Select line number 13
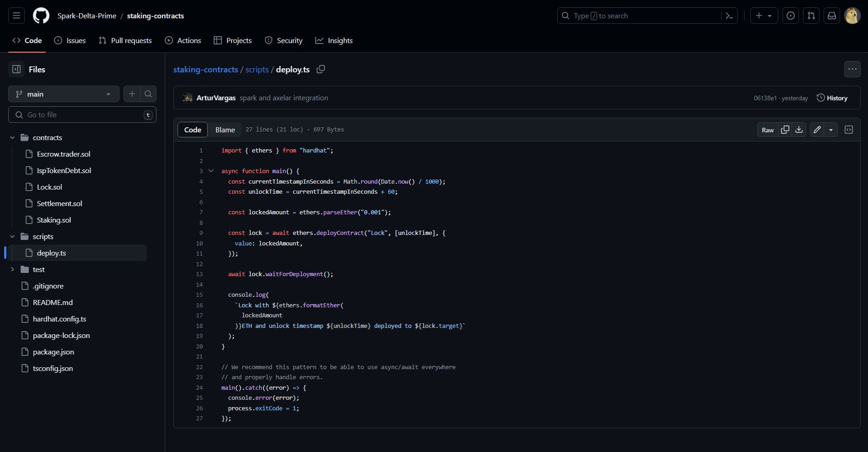Viewport: 868px width, 452px height. (x=199, y=274)
